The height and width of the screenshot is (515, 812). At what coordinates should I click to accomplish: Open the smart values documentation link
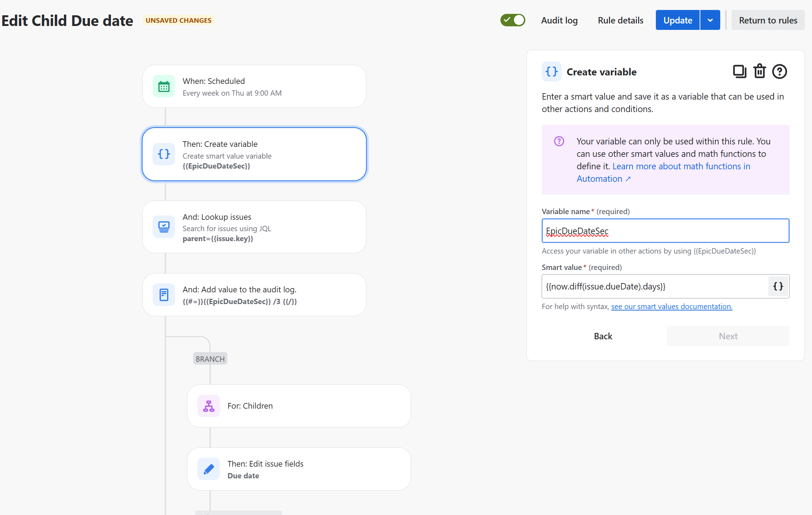[671, 306]
